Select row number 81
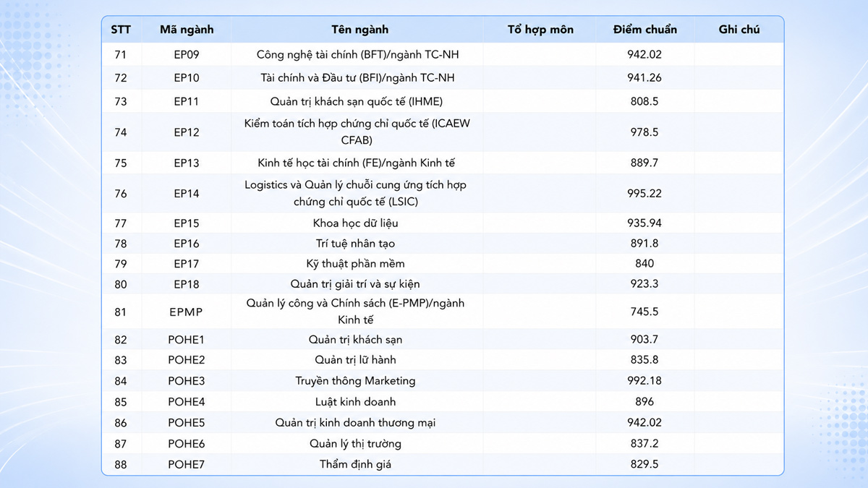 120,312
